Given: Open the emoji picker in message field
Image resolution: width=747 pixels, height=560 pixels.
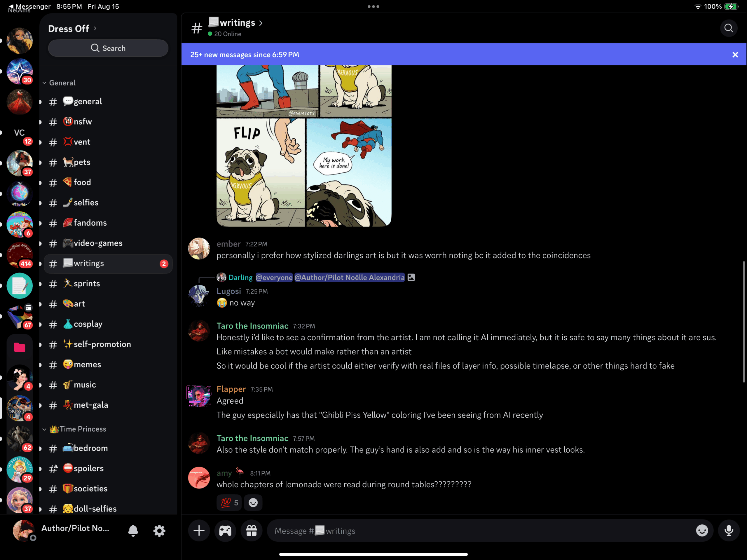Looking at the screenshot, I should [702, 531].
